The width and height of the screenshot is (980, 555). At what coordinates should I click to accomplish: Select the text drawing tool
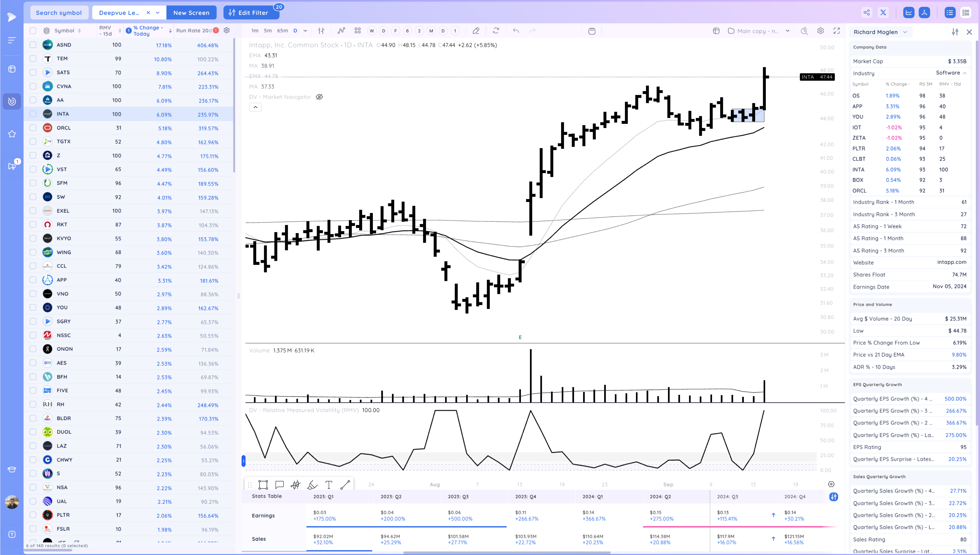tap(328, 484)
